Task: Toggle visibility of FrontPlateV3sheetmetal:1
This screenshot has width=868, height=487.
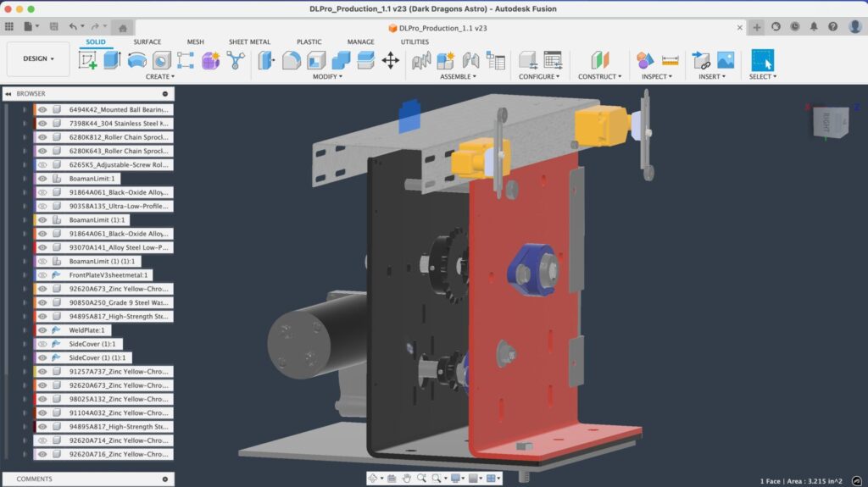Action: [42, 275]
